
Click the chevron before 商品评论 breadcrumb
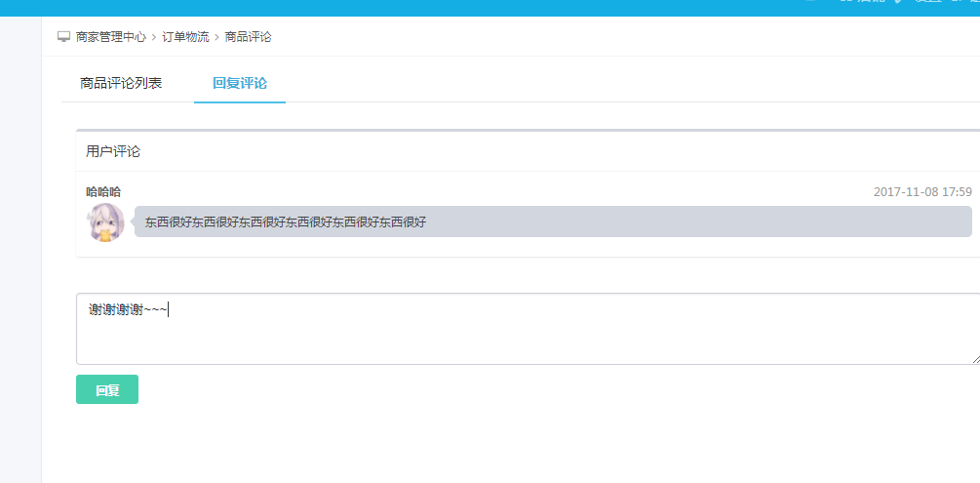point(216,37)
